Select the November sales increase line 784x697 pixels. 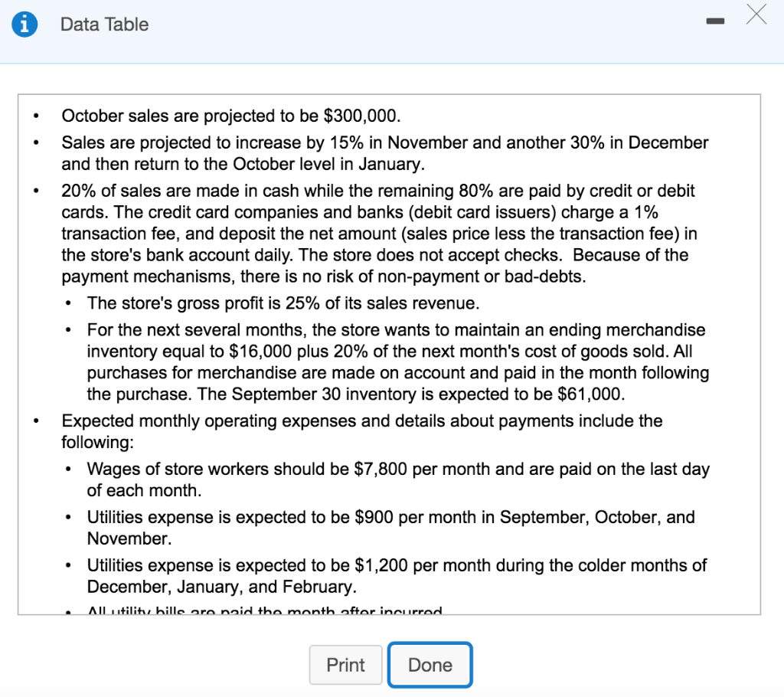[x=383, y=142]
